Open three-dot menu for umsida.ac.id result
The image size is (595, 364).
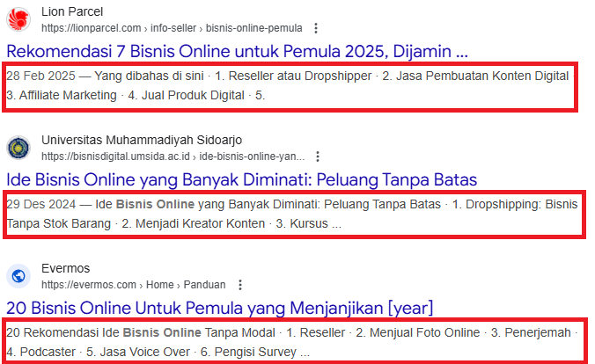tap(318, 157)
